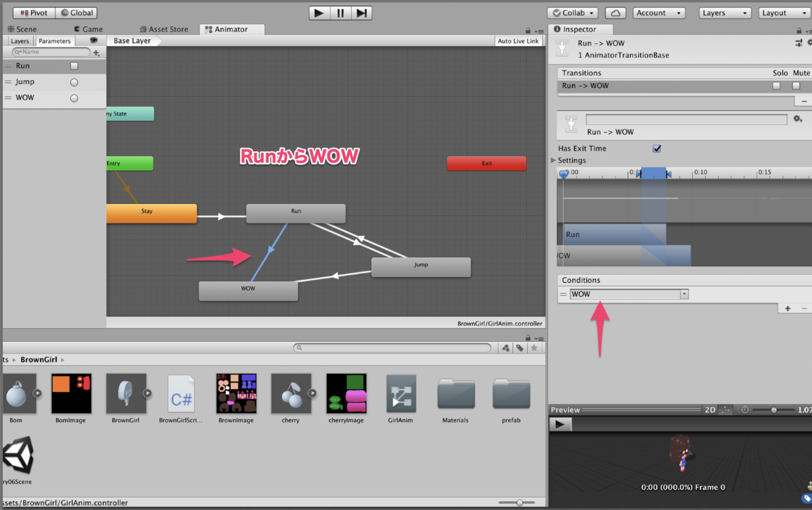Activate the Jump trigger radio button

coord(74,82)
